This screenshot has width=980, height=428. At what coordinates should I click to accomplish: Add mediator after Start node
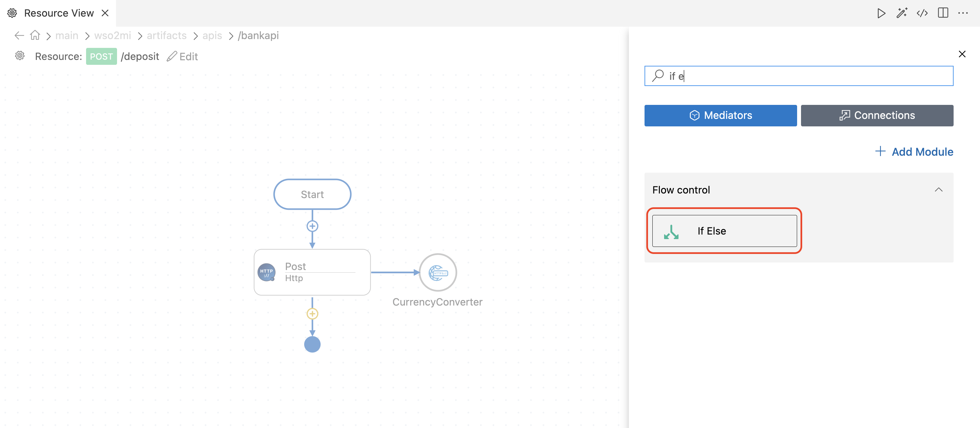click(312, 226)
